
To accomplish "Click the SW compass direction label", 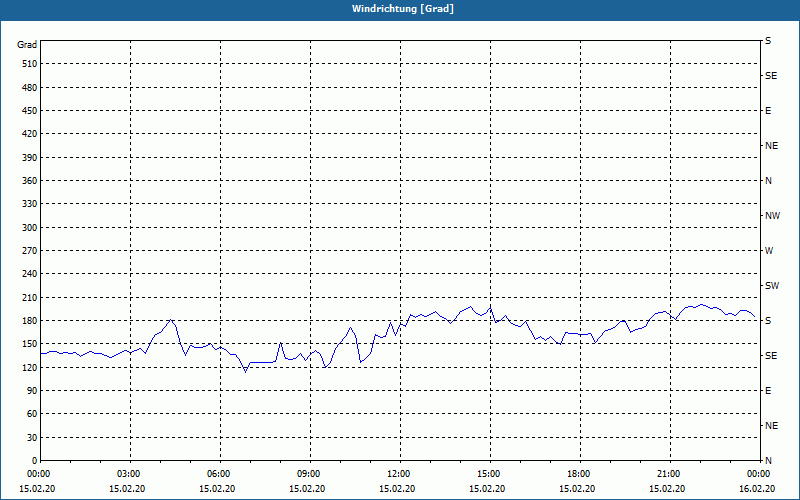I will 772,286.
